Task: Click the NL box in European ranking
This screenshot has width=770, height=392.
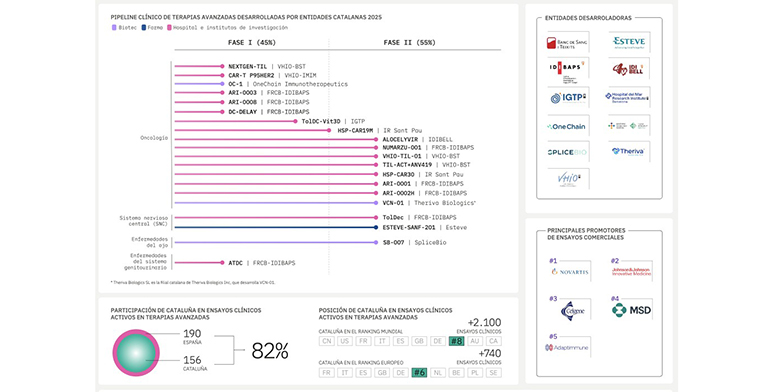Action: pyautogui.click(x=438, y=372)
